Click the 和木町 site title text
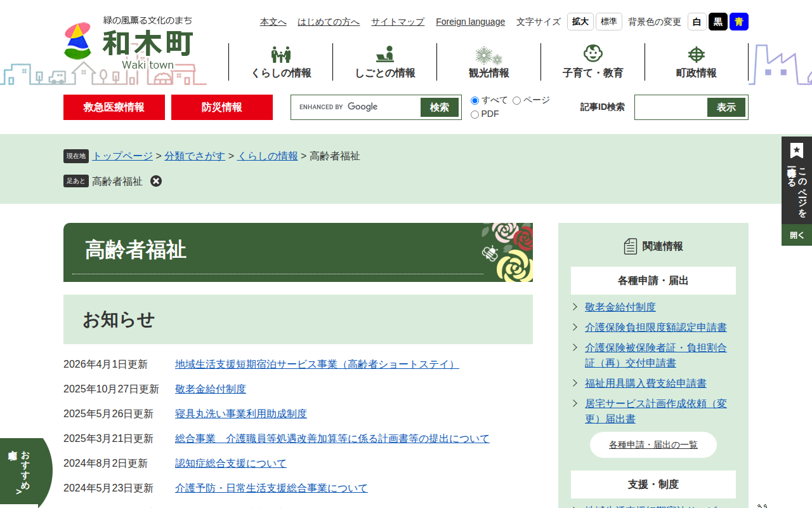This screenshot has width=812, height=508. pyautogui.click(x=148, y=43)
